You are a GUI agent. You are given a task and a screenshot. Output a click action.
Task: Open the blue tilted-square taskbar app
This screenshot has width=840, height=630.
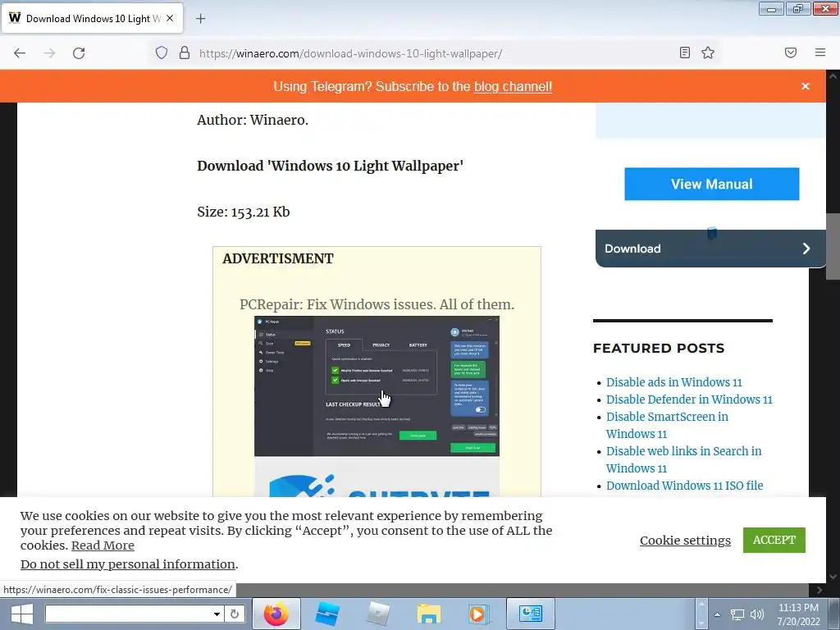[326, 614]
